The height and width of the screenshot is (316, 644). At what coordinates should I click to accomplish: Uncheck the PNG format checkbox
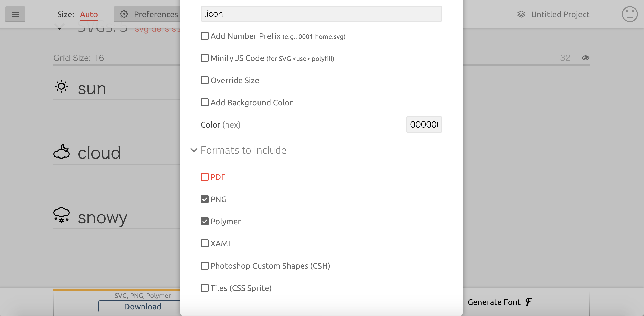205,199
